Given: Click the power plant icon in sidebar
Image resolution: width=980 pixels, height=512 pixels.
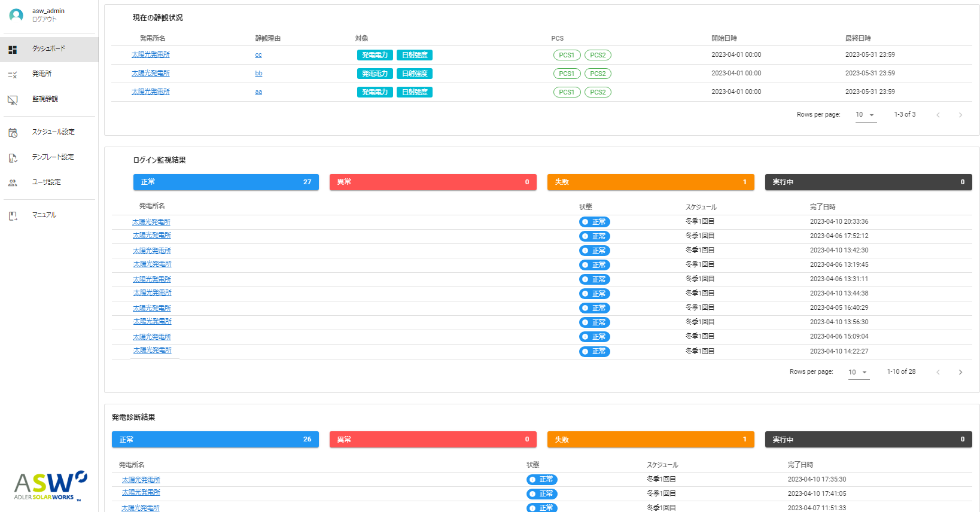Looking at the screenshot, I should click(13, 75).
